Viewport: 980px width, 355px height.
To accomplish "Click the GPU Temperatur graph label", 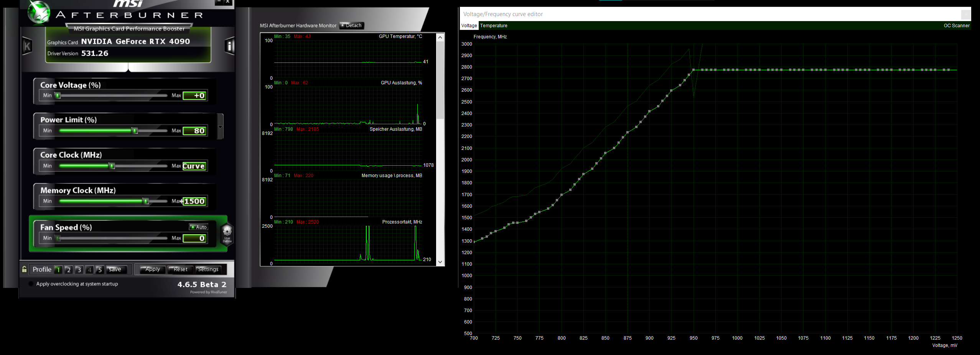I will pos(400,36).
